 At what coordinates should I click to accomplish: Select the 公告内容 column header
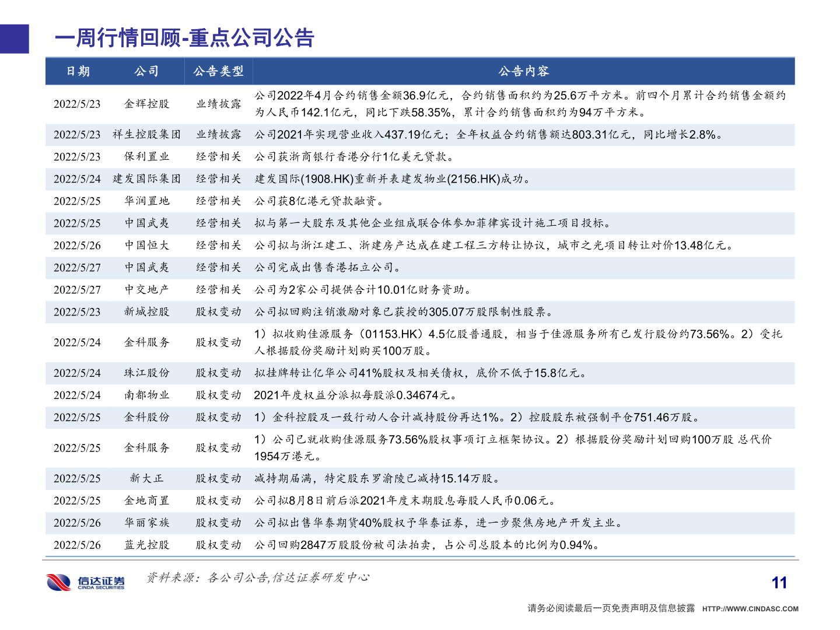click(x=523, y=71)
